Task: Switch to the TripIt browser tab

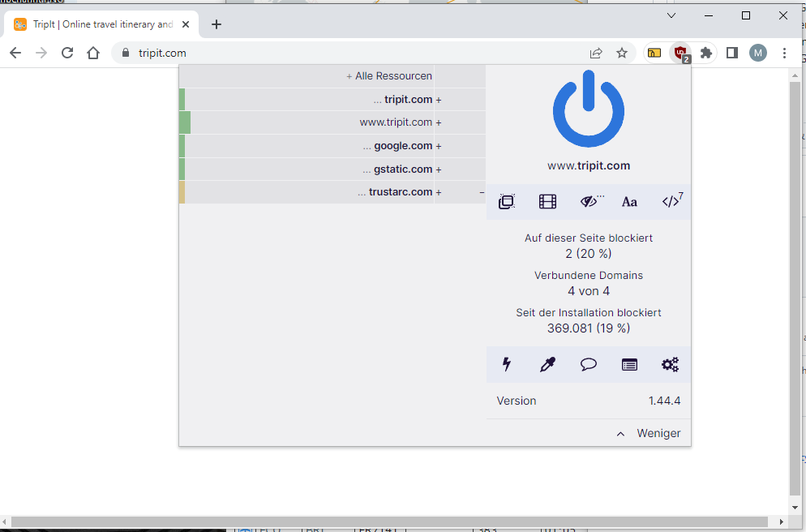Action: pos(97,24)
